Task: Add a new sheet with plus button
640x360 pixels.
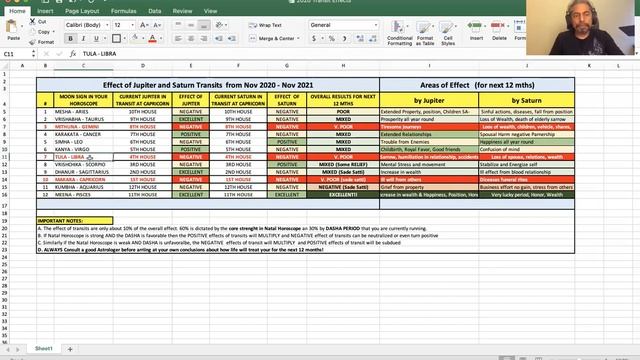Action: click(70, 349)
